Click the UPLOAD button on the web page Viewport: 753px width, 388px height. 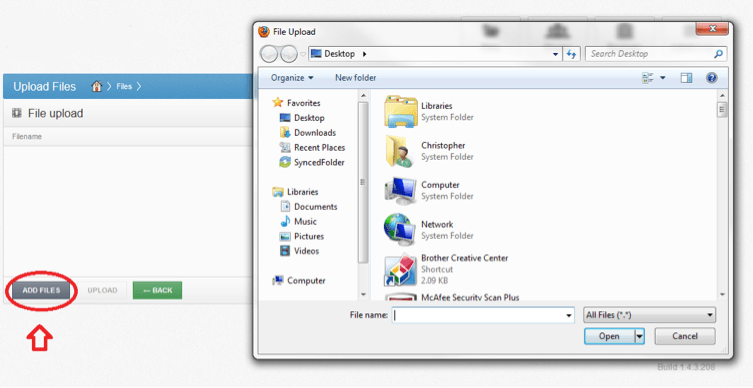click(x=102, y=291)
